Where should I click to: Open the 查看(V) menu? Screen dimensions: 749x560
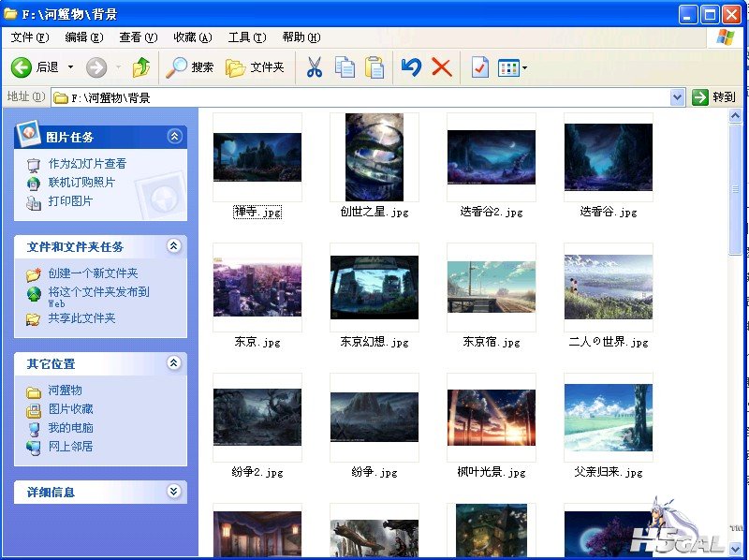pyautogui.click(x=138, y=37)
